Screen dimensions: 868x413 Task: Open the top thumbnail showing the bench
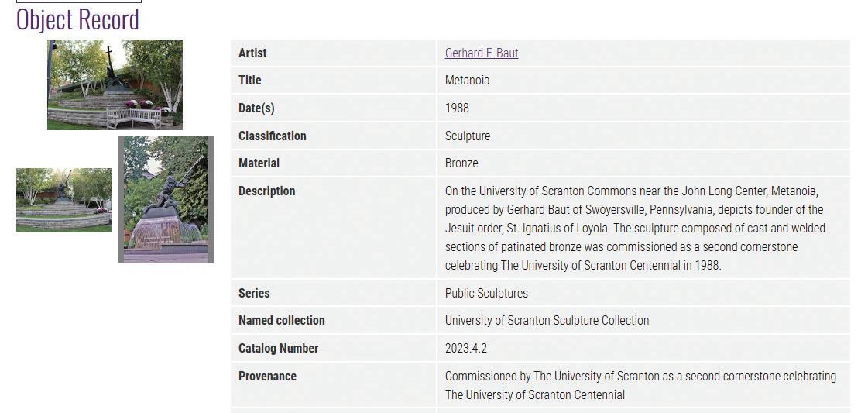tap(115, 84)
